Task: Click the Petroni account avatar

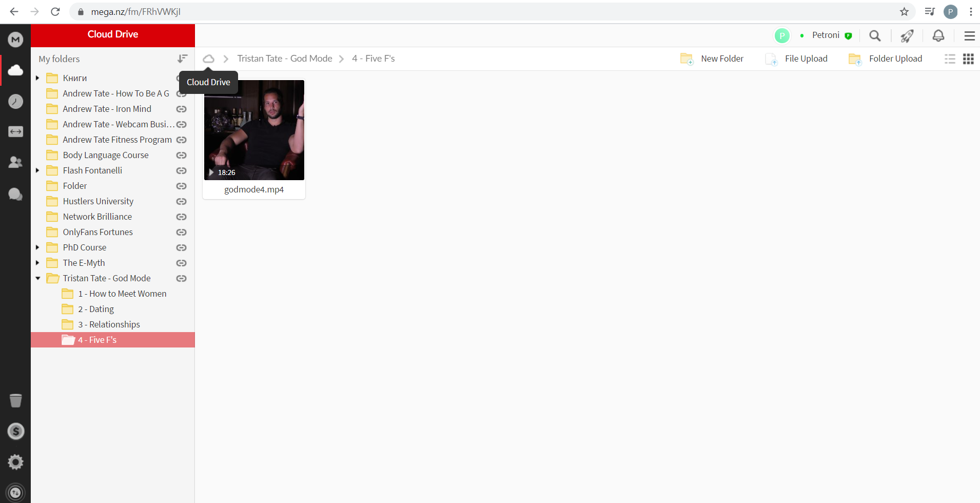Action: (781, 35)
